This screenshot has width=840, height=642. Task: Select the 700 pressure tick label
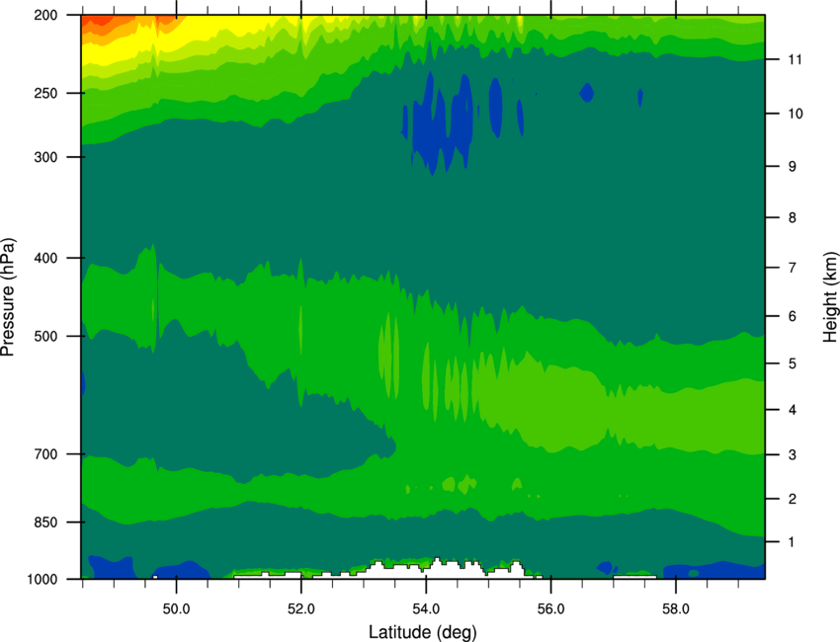point(46,454)
